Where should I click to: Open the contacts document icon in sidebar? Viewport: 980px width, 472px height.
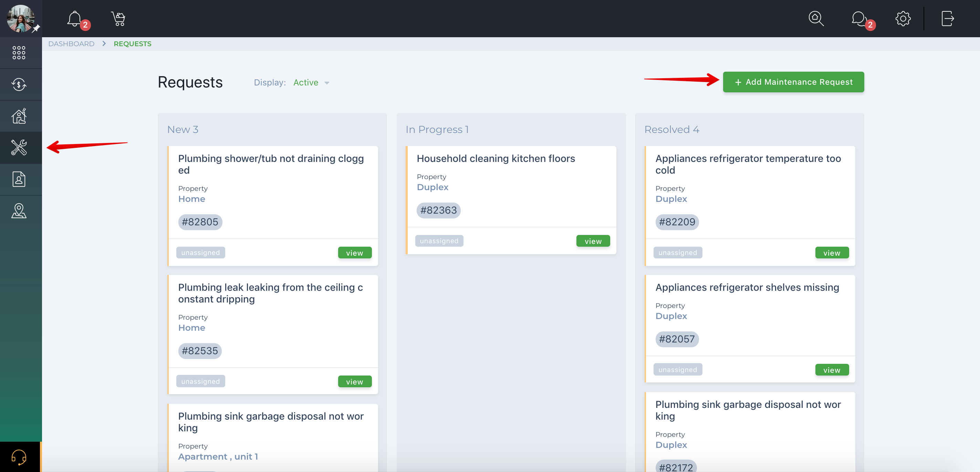tap(19, 179)
